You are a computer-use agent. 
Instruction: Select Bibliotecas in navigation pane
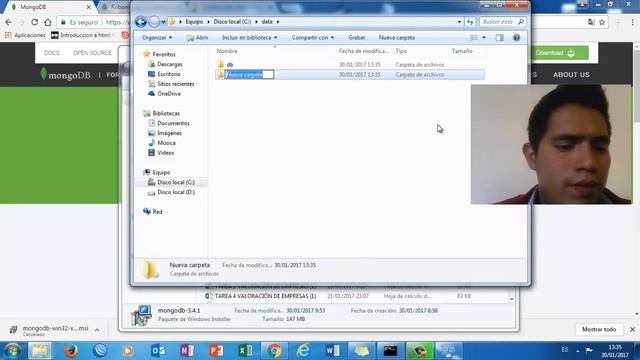[x=161, y=113]
